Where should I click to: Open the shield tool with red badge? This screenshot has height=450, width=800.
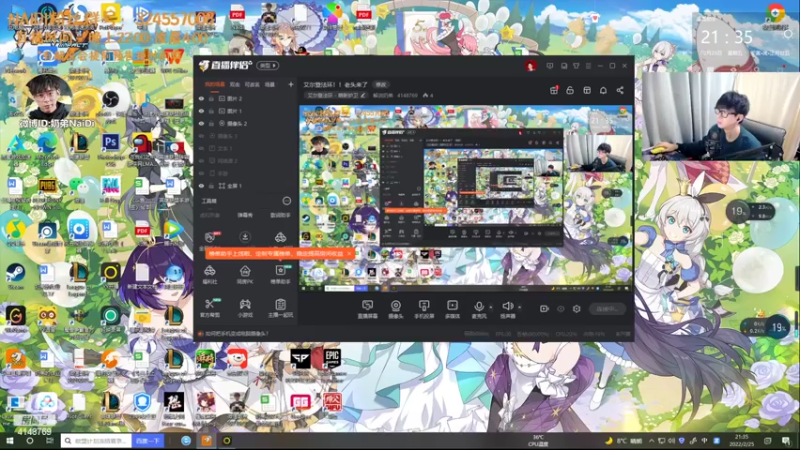[210, 237]
